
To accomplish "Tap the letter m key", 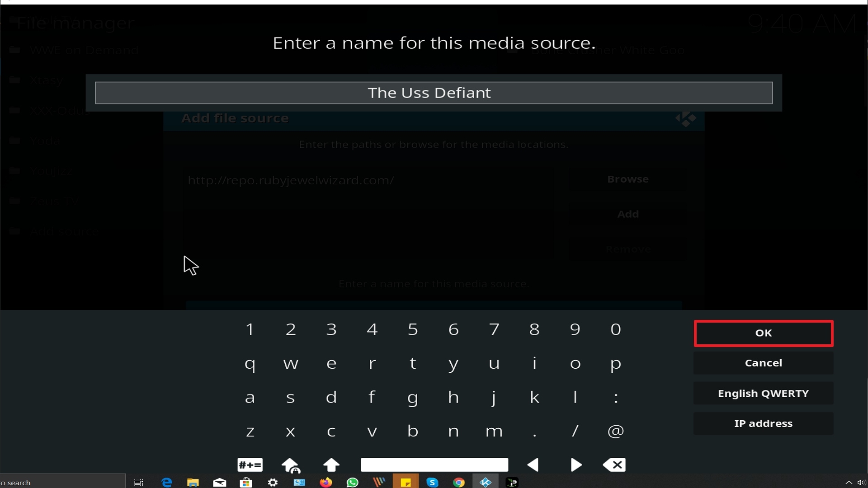I will tap(494, 431).
